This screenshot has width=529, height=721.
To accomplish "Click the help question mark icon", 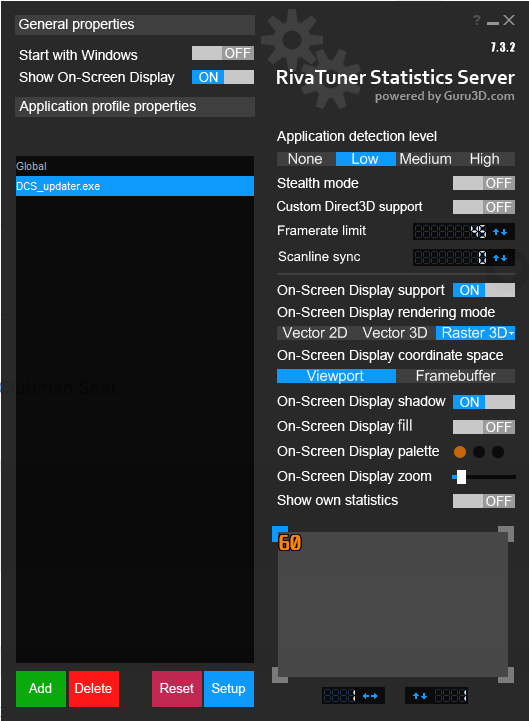I will (x=477, y=20).
